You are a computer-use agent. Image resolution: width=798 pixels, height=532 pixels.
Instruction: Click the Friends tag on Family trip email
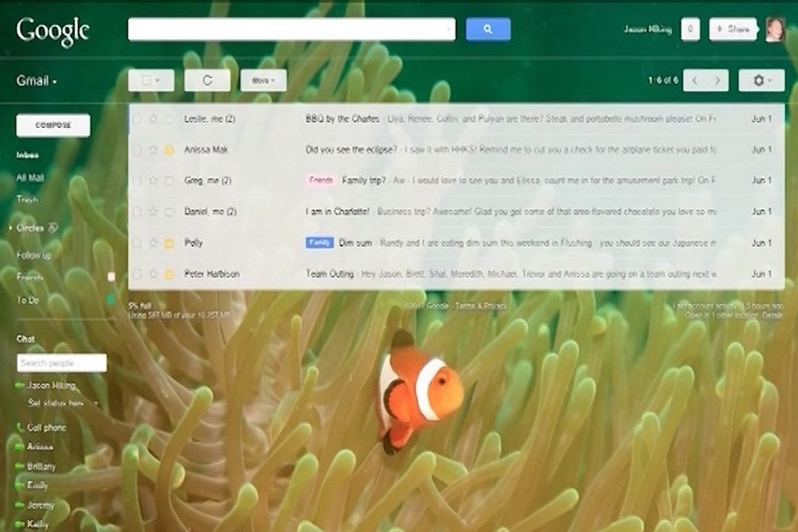click(321, 180)
